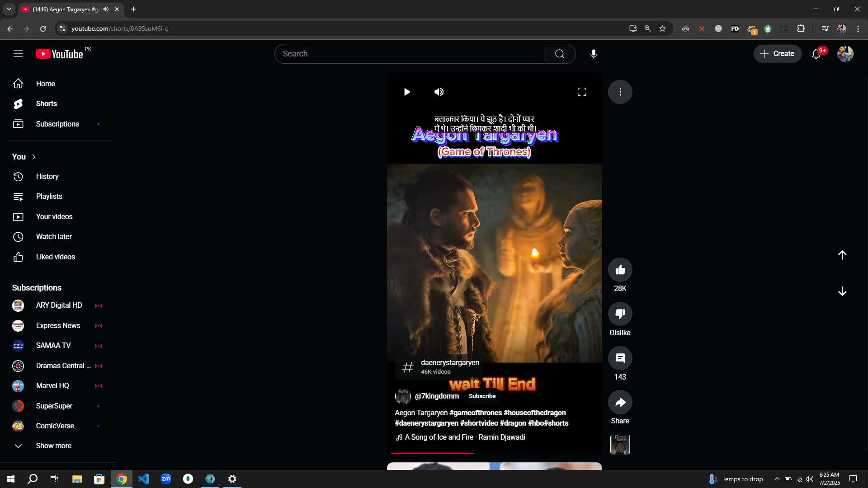Go to the previous Short arrow
The image size is (868, 488).
click(x=842, y=255)
